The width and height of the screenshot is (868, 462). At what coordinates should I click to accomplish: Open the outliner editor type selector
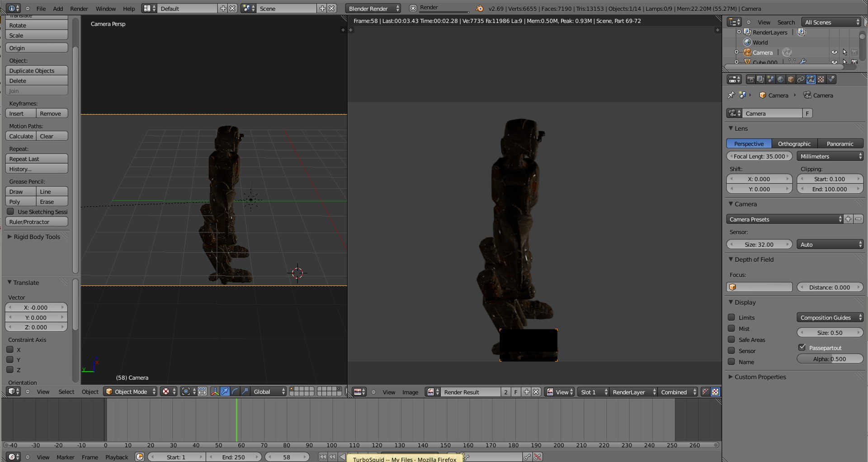(734, 22)
